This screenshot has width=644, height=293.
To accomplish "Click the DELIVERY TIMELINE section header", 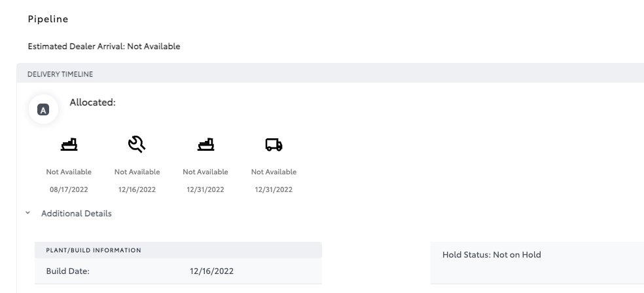I will [x=60, y=74].
